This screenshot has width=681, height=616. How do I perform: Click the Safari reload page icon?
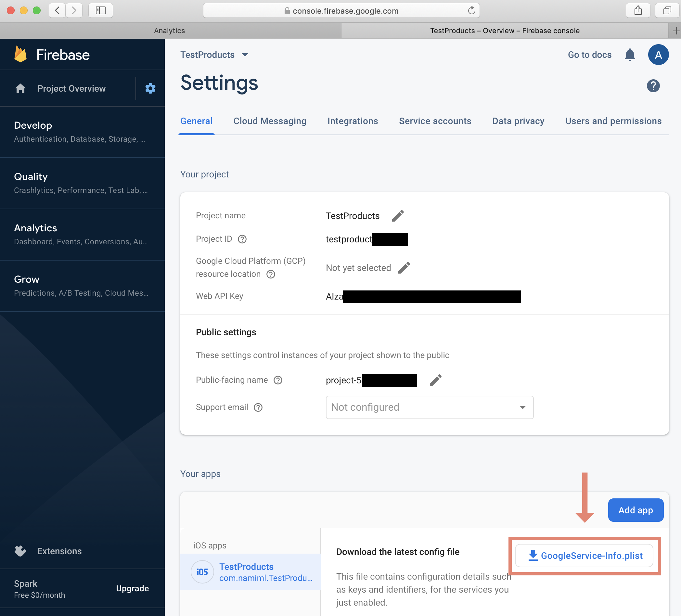[x=471, y=11]
